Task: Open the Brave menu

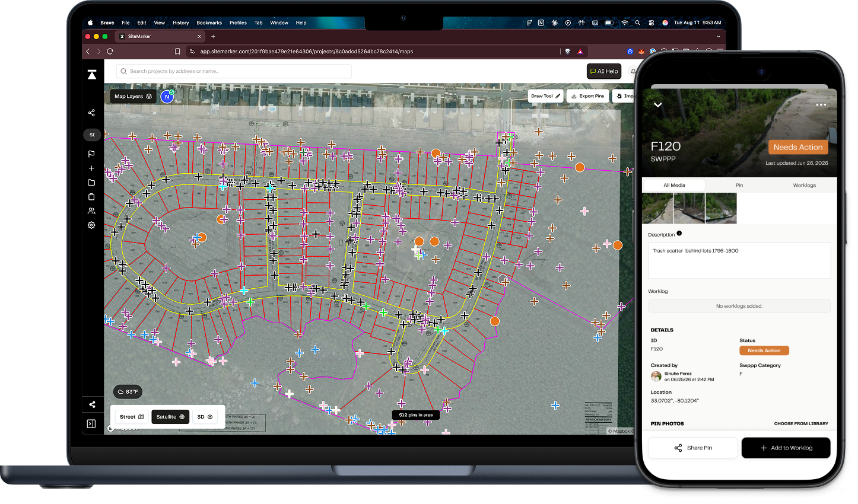Action: [107, 23]
